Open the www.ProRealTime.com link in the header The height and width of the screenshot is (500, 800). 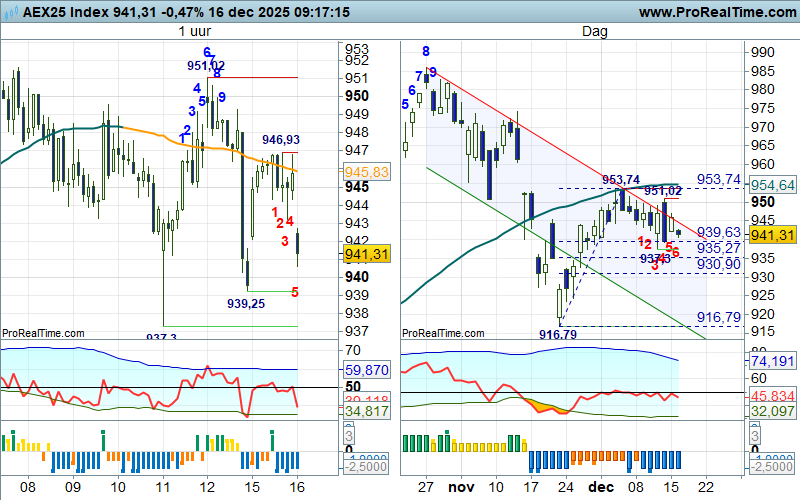click(717, 12)
